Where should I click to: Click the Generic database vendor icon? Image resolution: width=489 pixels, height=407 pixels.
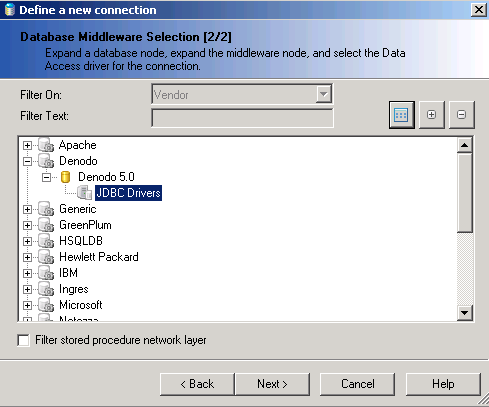pyautogui.click(x=46, y=209)
